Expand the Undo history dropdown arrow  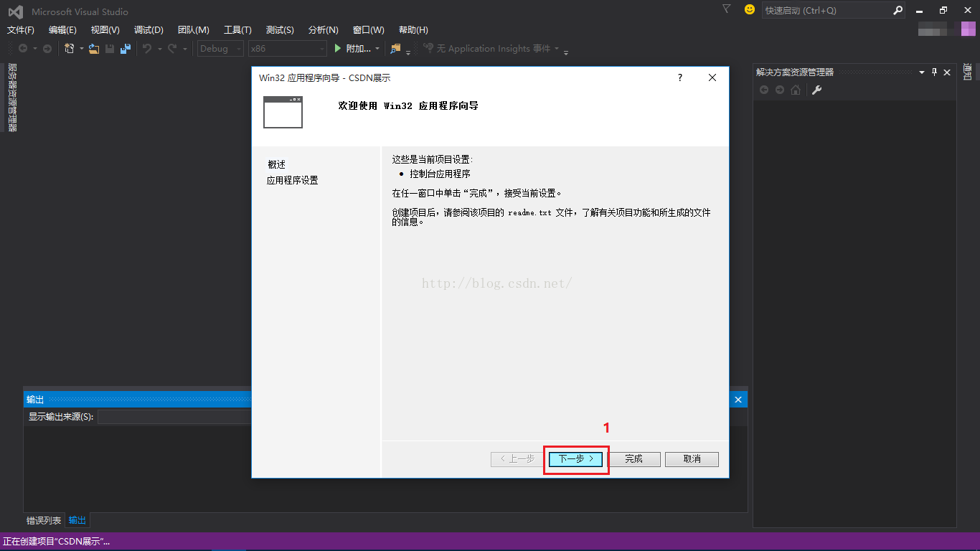click(x=159, y=49)
